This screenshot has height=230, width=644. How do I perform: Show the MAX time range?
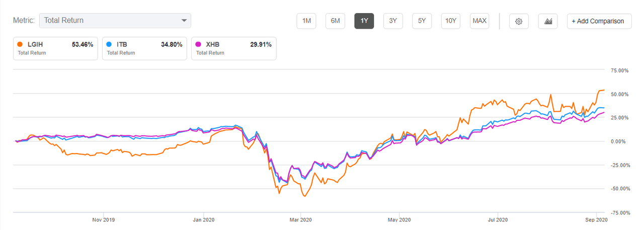[479, 21]
